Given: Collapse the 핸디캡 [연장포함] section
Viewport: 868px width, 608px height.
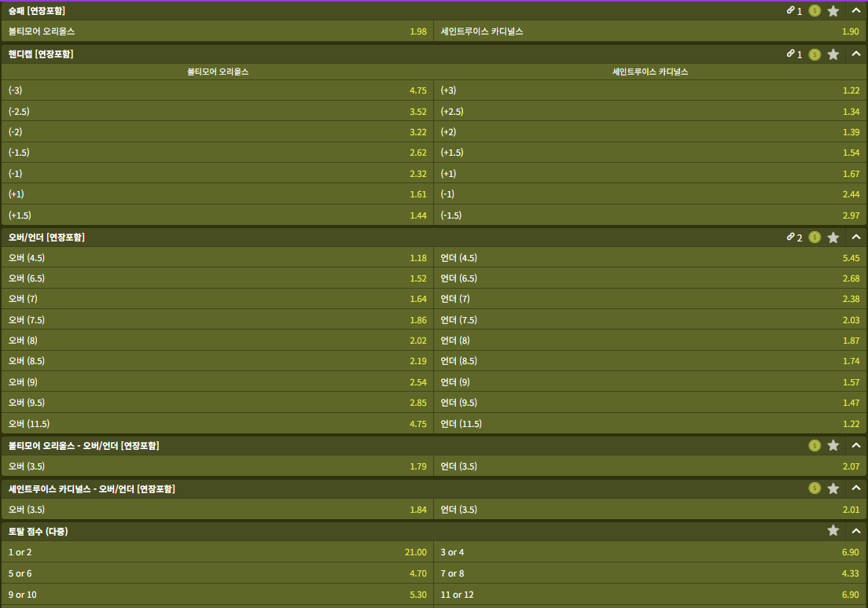Looking at the screenshot, I should pos(856,53).
